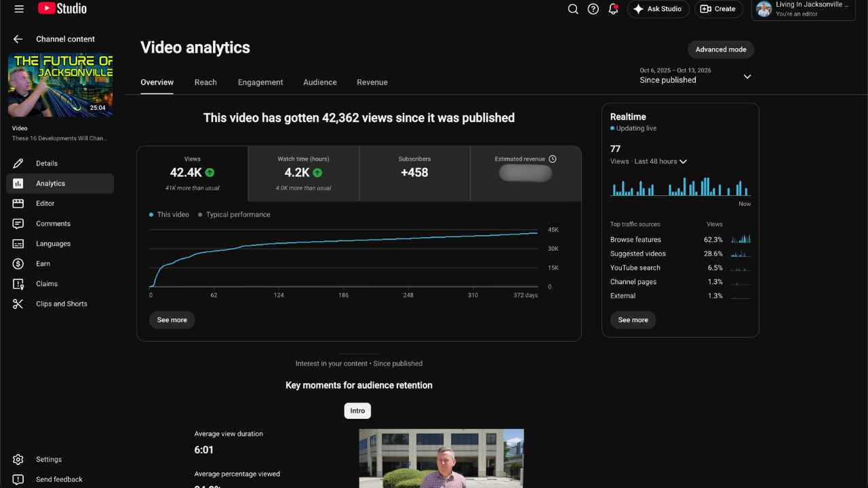868x488 pixels.
Task: Click the Average view duration 6:01 value
Action: point(204,450)
